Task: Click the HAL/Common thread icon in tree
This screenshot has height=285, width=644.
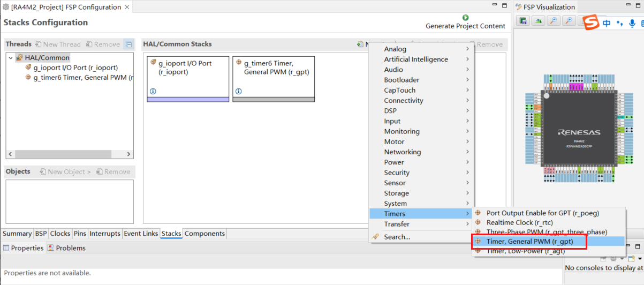Action: click(19, 57)
